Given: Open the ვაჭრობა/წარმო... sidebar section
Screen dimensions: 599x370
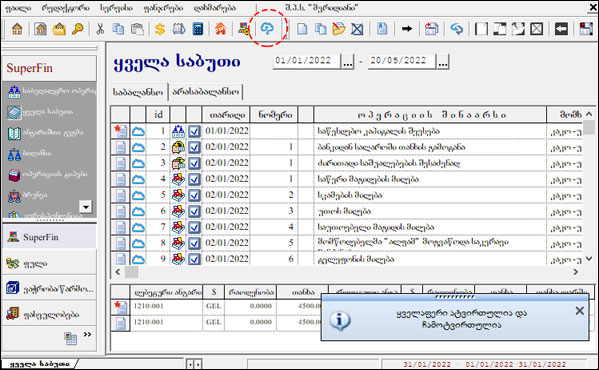Looking at the screenshot, I should tap(49, 289).
